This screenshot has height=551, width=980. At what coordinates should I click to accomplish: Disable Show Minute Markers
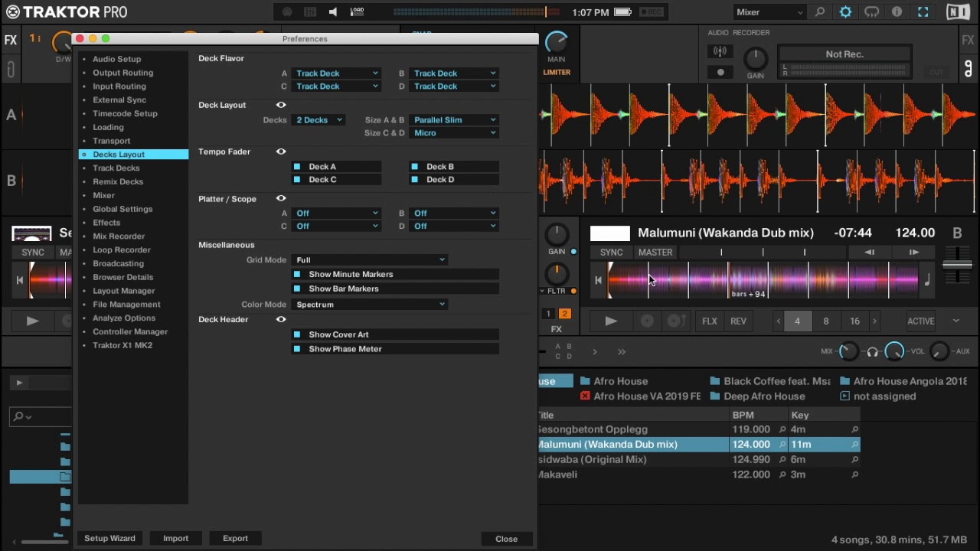point(297,274)
